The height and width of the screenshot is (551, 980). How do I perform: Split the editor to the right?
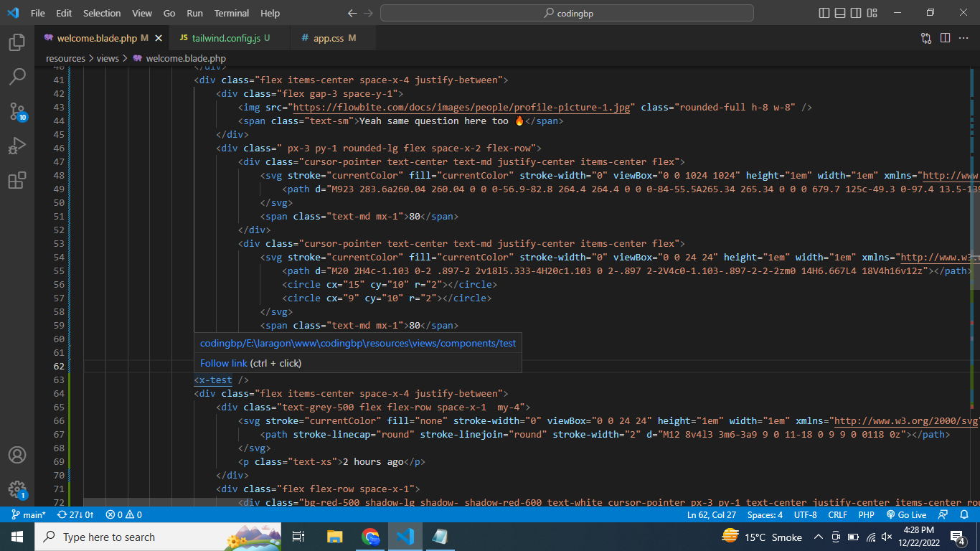pos(946,38)
